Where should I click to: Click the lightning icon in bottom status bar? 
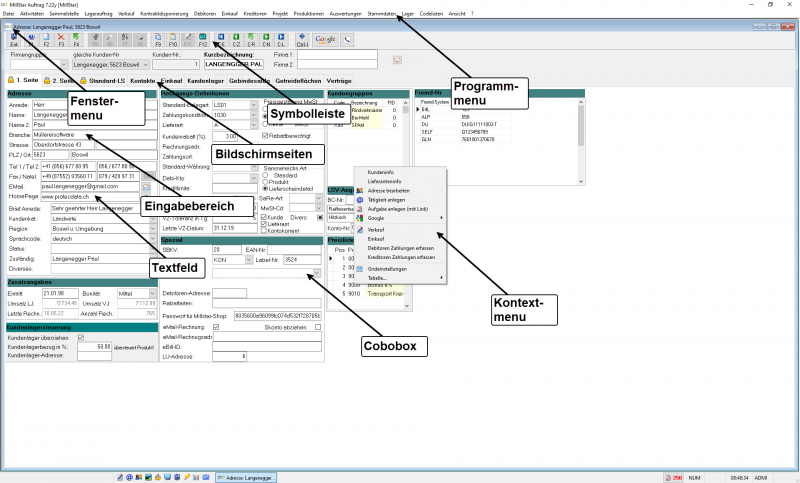pyautogui.click(x=187, y=477)
